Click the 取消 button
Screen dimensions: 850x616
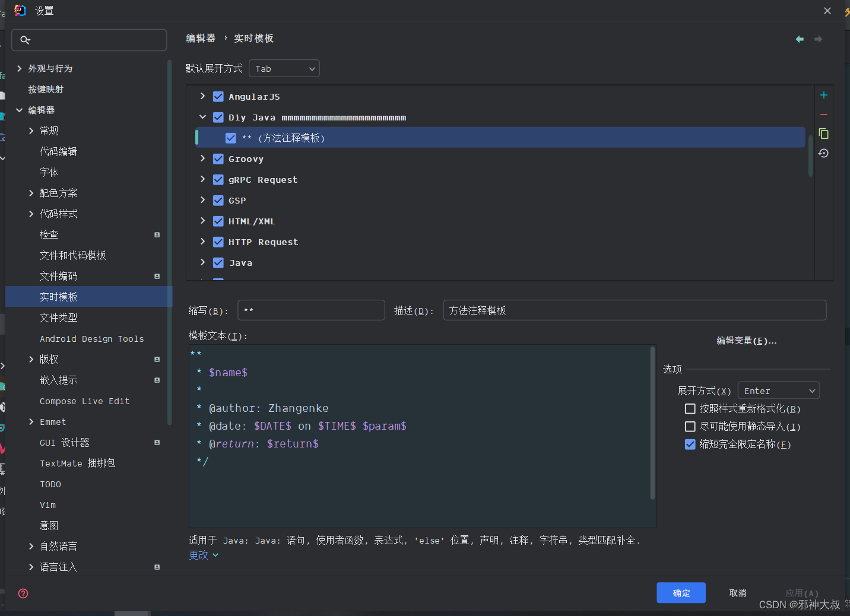738,593
